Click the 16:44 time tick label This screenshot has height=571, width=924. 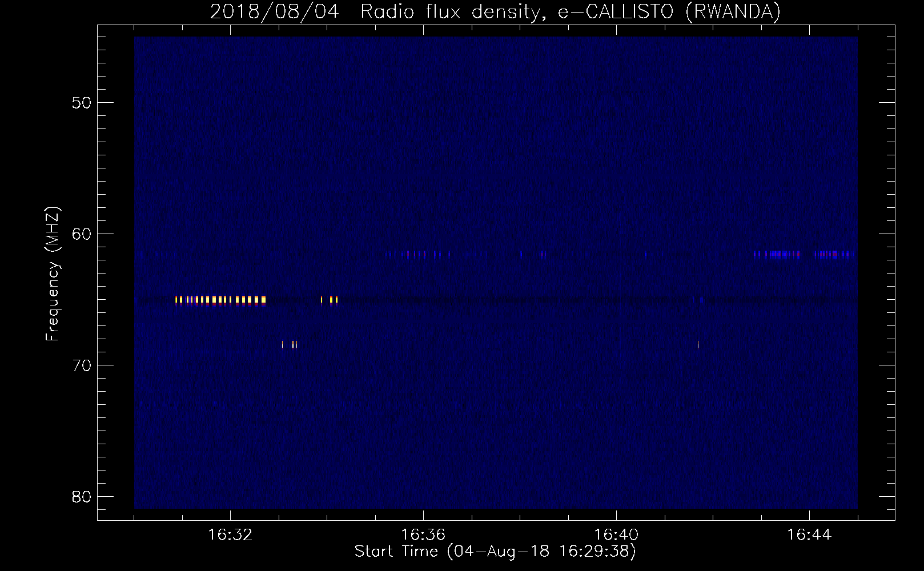coord(809,535)
